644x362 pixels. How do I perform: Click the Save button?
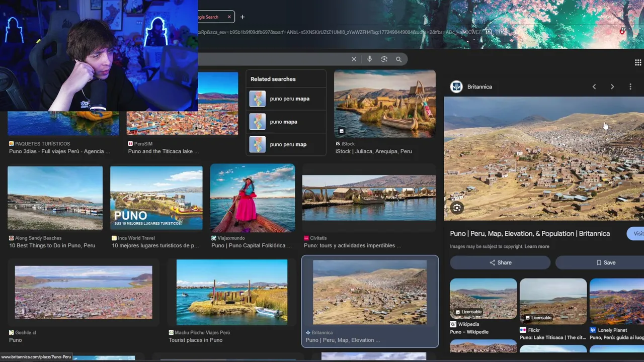[x=600, y=262]
